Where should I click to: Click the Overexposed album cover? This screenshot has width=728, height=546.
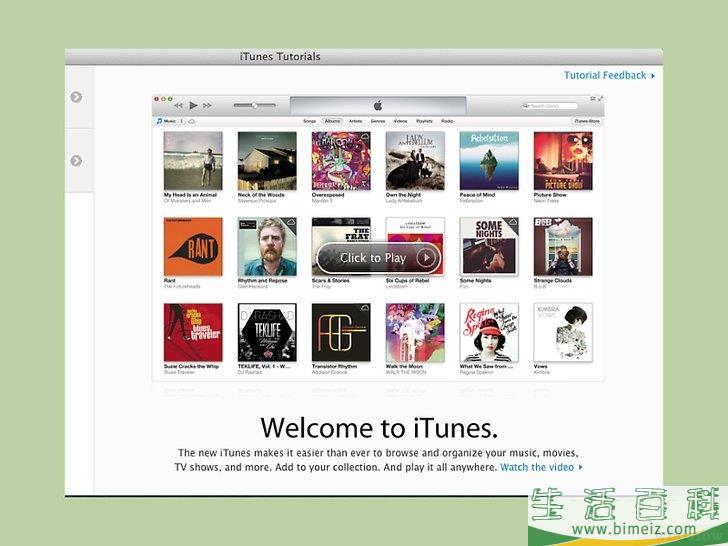tap(341, 161)
